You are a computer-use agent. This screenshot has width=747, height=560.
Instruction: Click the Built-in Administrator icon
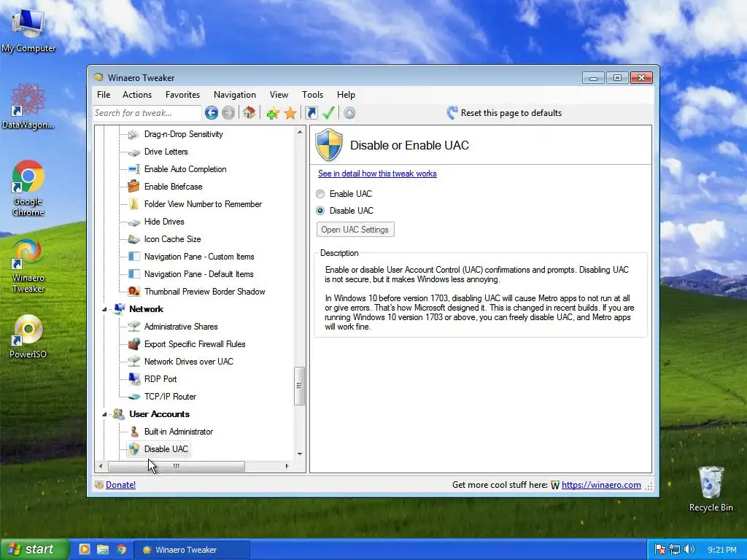134,432
